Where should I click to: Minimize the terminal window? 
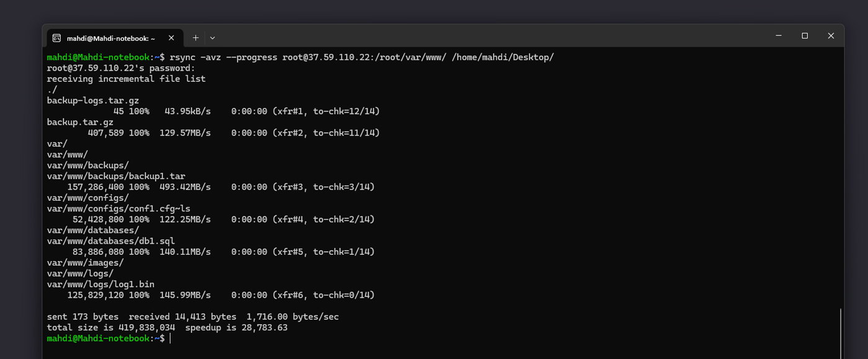point(779,36)
